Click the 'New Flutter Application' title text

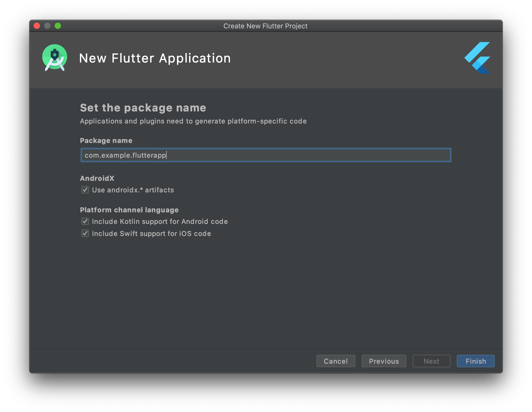(155, 58)
